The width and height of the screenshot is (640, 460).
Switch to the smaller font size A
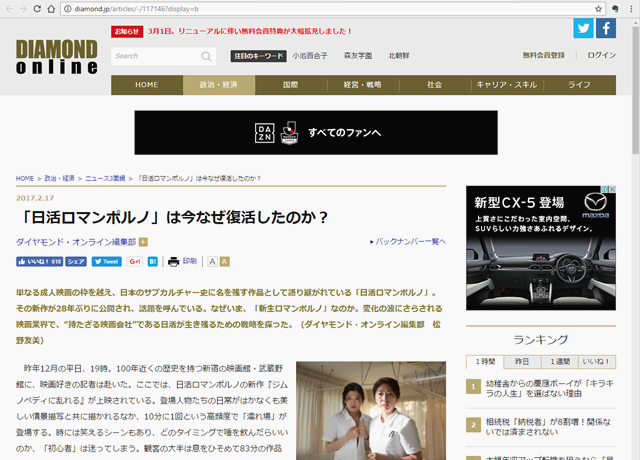(212, 261)
